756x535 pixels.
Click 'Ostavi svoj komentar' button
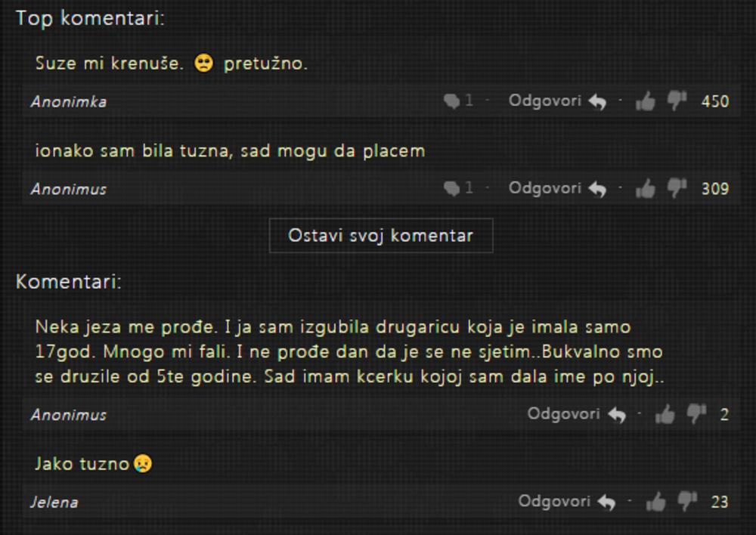pos(381,236)
